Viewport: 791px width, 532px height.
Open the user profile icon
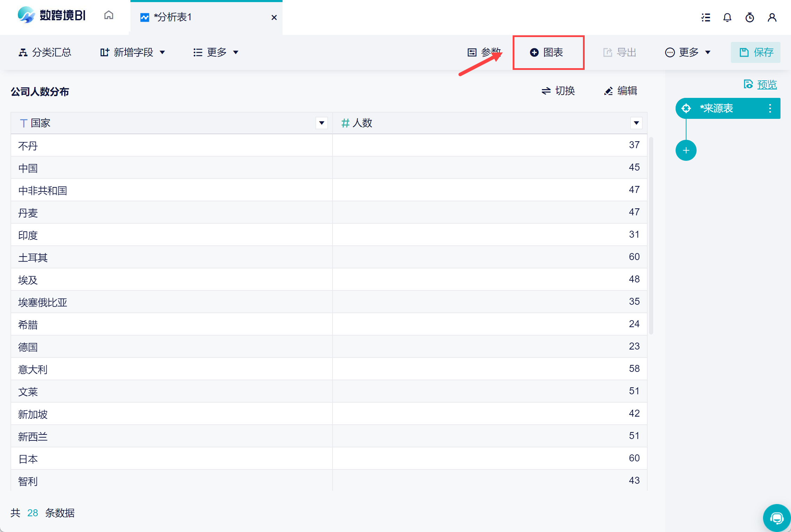[x=772, y=17]
